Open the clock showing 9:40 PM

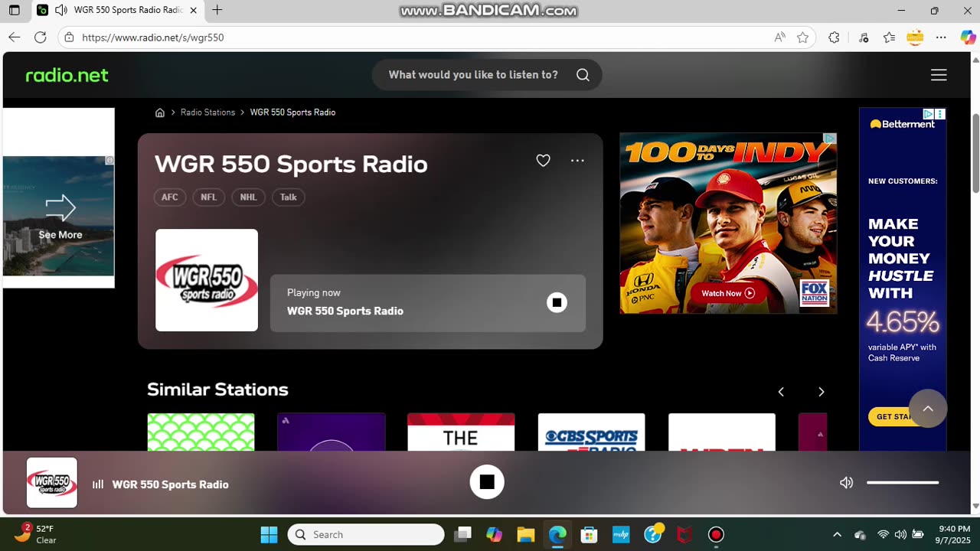pos(954,534)
